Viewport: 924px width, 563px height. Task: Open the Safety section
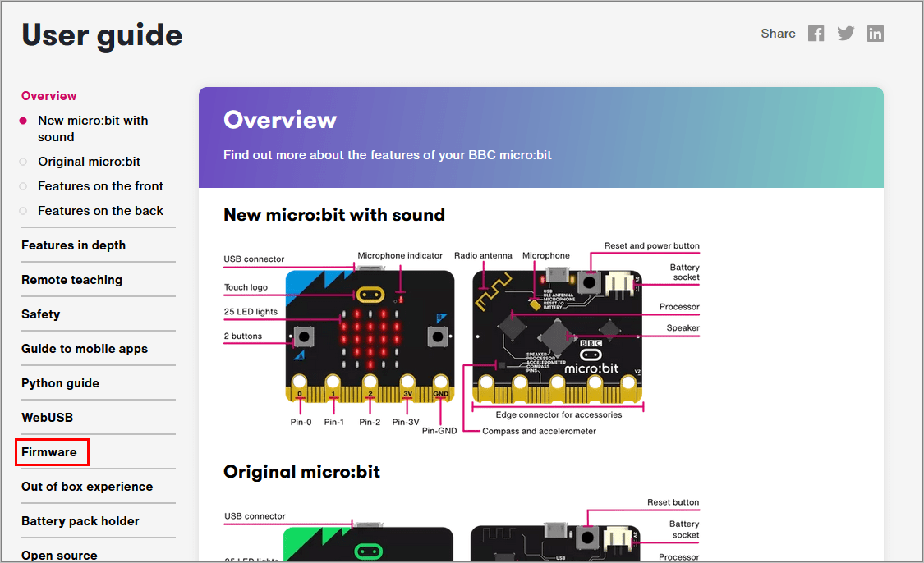tap(41, 314)
